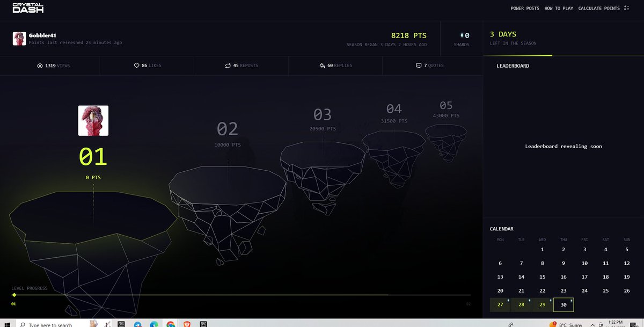Click the quotes speech bubble icon
Viewport: 644px width, 327px height.
pyautogui.click(x=418, y=65)
